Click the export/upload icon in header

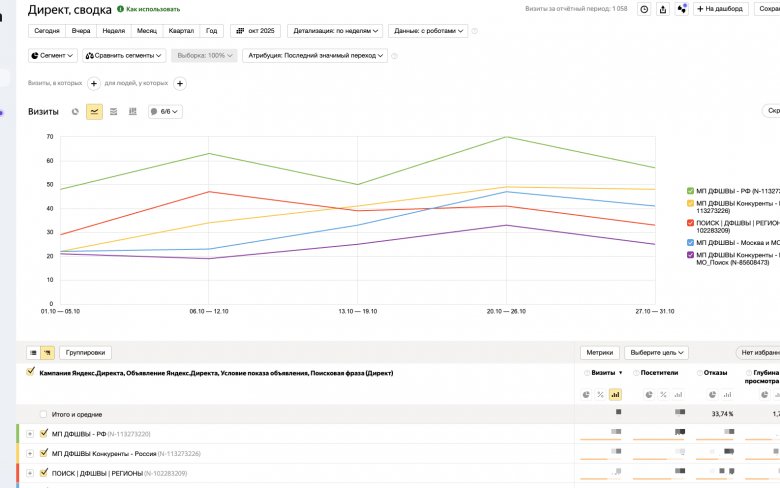click(663, 9)
